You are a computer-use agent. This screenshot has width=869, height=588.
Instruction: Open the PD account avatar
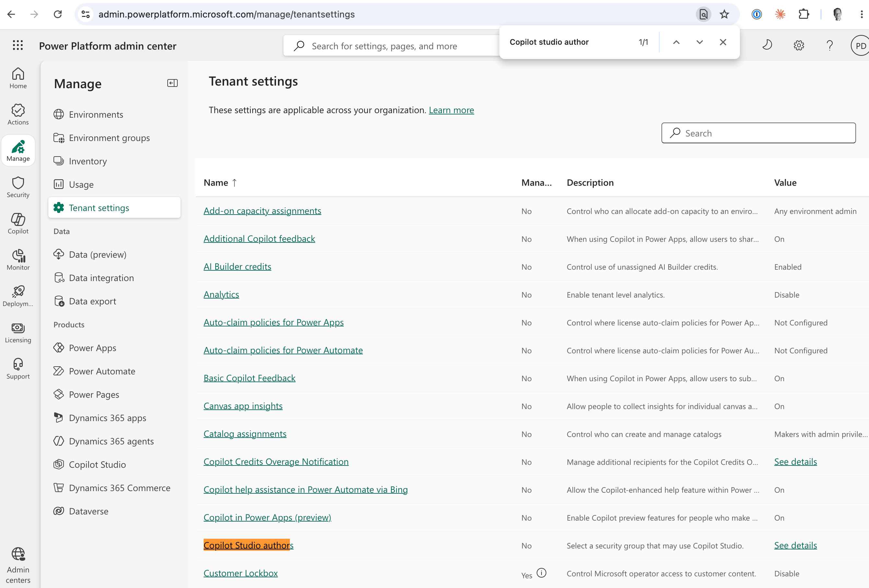click(x=860, y=46)
